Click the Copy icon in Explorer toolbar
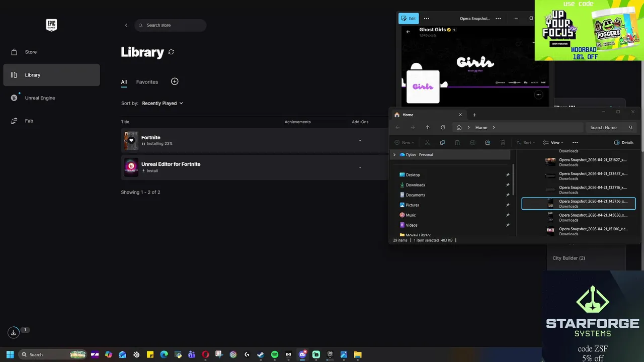Viewport: 644px width, 362px height. coord(442,143)
